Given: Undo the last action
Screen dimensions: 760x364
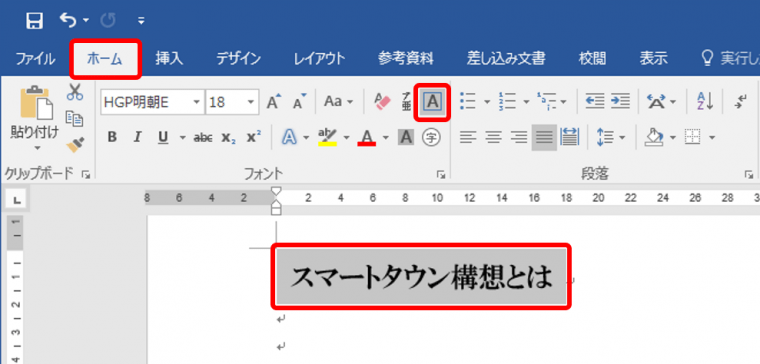Looking at the screenshot, I should [x=69, y=20].
